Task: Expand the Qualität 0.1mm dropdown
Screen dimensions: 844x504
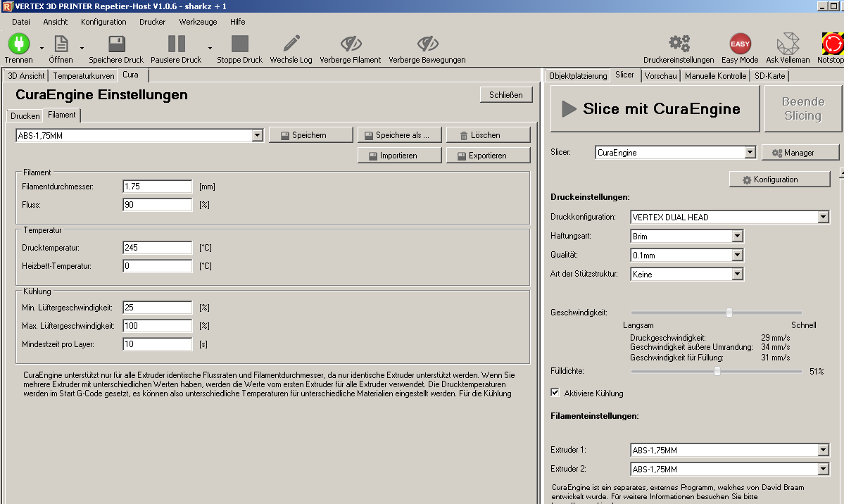Action: (x=738, y=256)
